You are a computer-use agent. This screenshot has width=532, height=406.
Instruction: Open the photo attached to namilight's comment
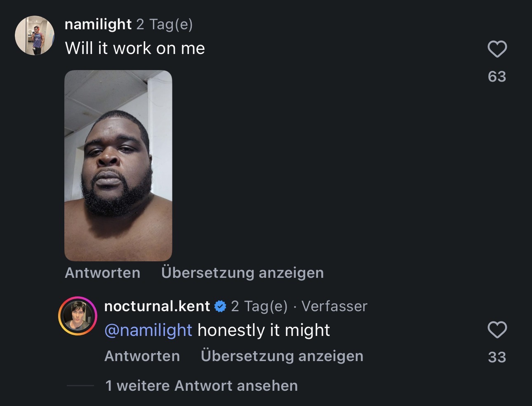tap(118, 166)
